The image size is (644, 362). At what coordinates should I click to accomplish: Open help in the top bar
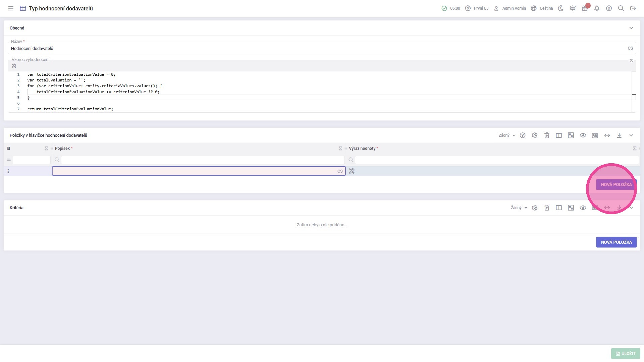tap(609, 8)
